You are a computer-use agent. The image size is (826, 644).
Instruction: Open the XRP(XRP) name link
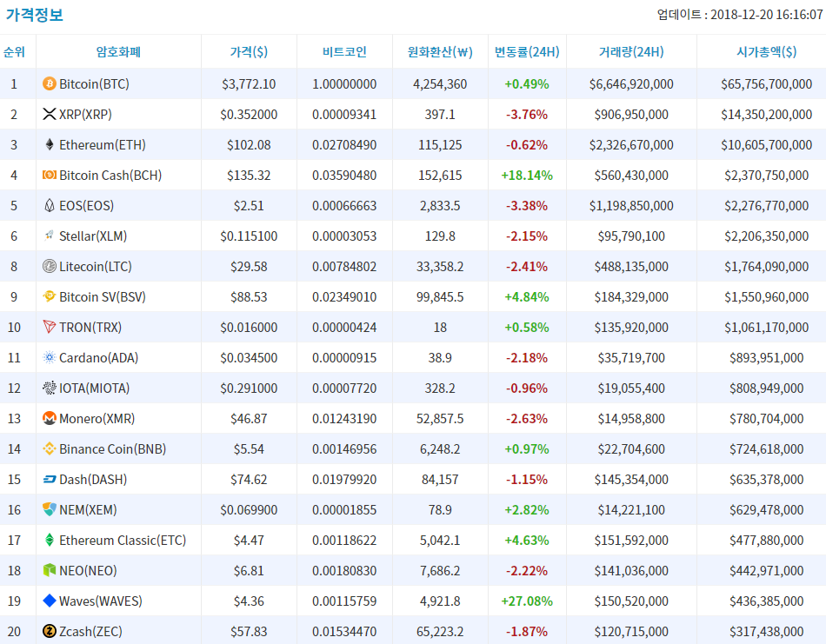85,114
